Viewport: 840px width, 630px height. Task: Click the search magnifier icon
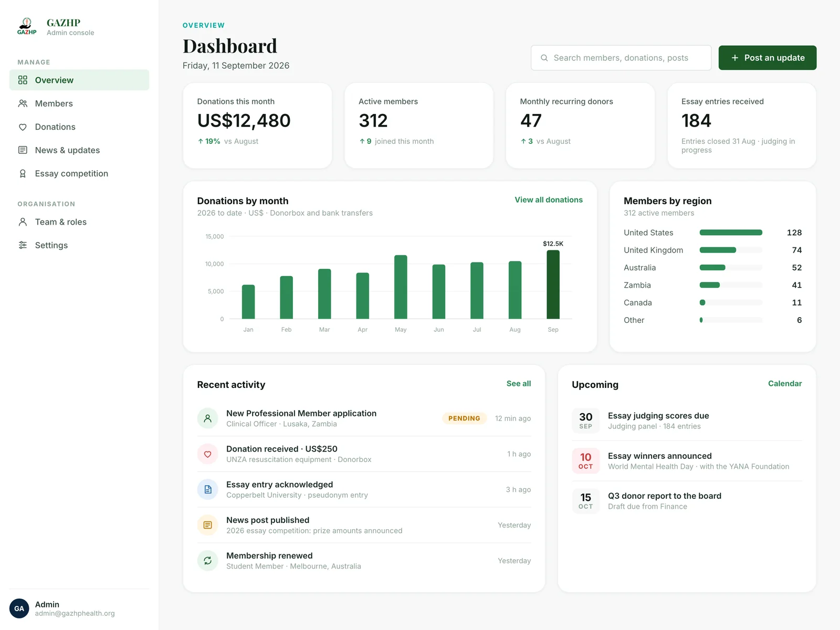pos(544,58)
